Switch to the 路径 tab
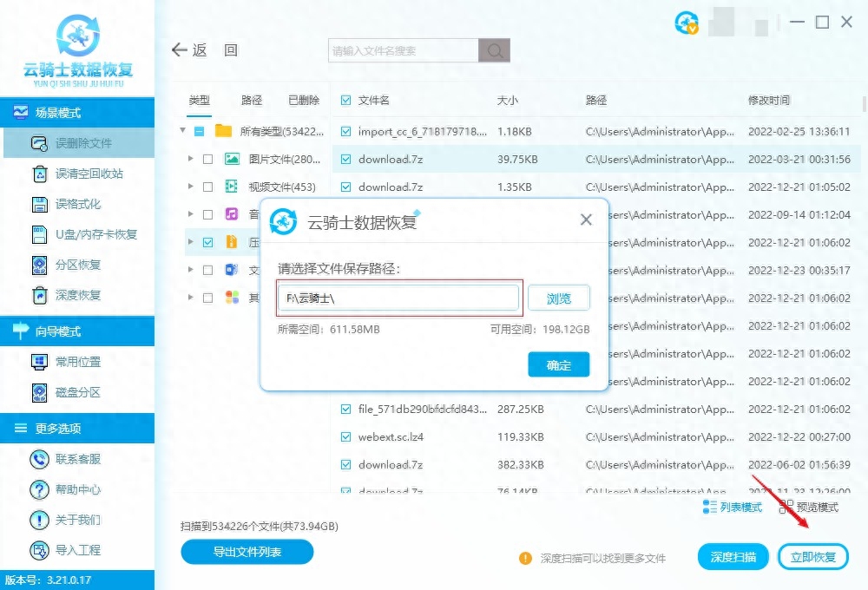Image resolution: width=868 pixels, height=590 pixels. pyautogui.click(x=252, y=100)
